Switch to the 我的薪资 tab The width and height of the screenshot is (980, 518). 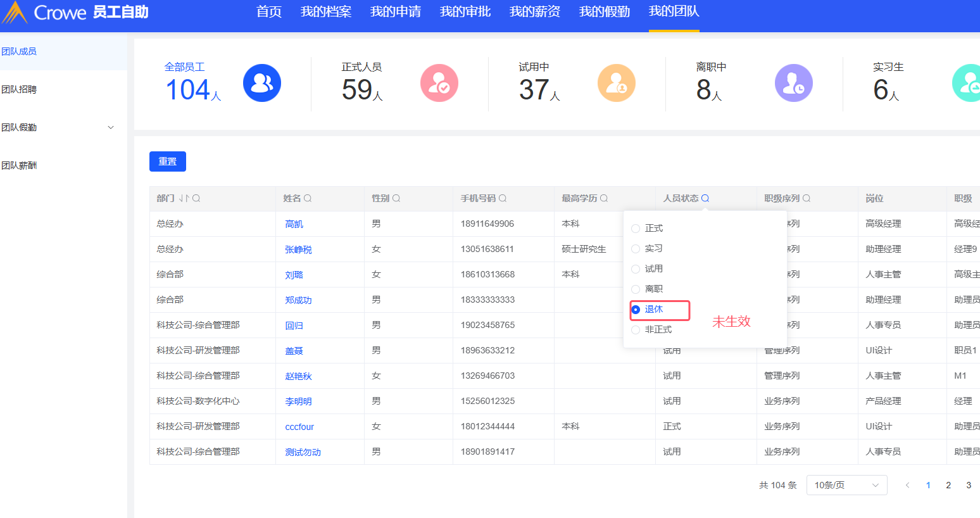[534, 11]
